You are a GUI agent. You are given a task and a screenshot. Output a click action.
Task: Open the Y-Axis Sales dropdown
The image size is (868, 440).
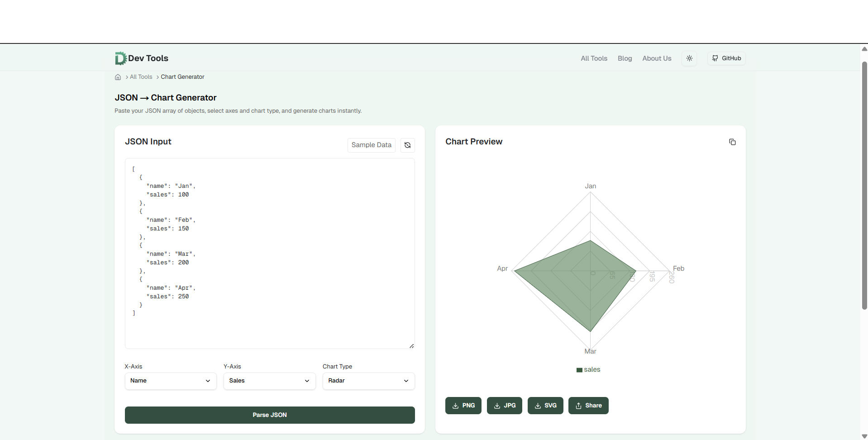(269, 381)
